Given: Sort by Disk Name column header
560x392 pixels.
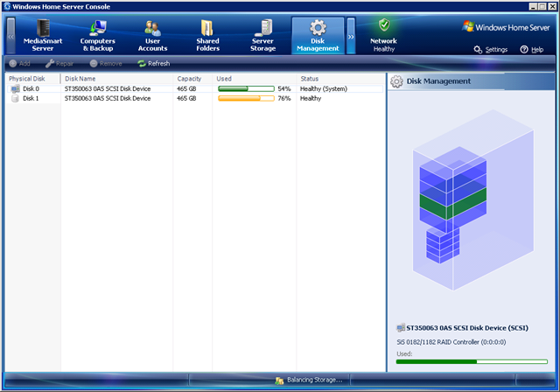Looking at the screenshot, I should pos(116,79).
